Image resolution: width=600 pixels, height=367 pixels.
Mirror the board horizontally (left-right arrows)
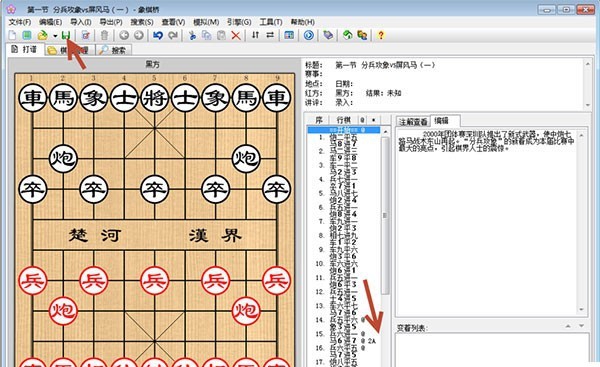coord(270,35)
